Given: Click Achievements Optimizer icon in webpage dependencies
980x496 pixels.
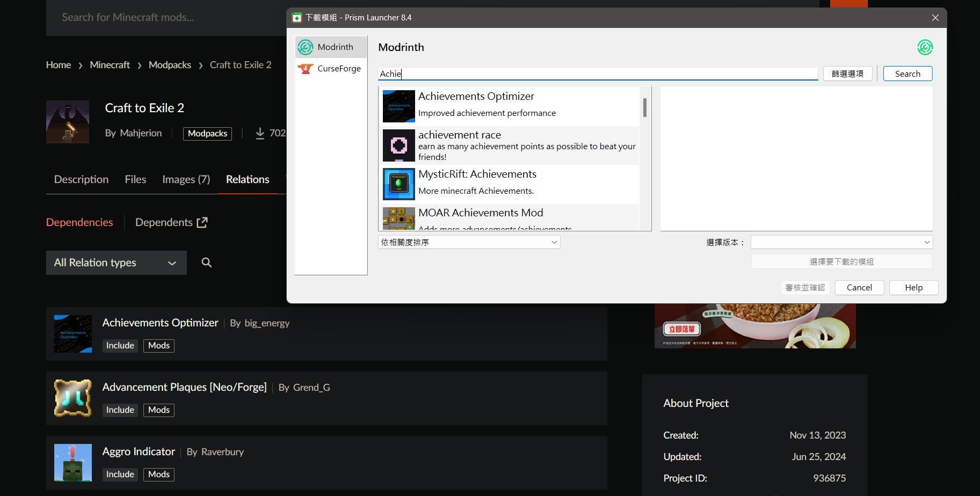Looking at the screenshot, I should [x=73, y=334].
